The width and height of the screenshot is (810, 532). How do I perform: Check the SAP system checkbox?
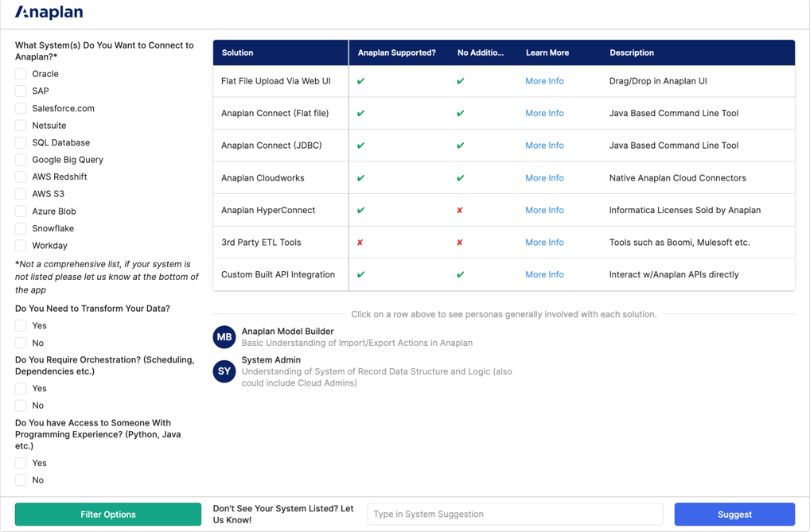click(x=21, y=91)
